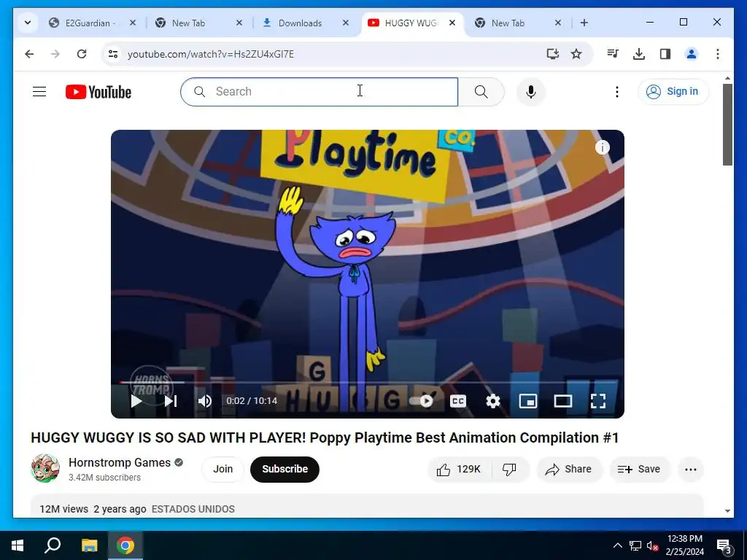The width and height of the screenshot is (747, 560).
Task: Go back to the previous page
Action: (29, 54)
